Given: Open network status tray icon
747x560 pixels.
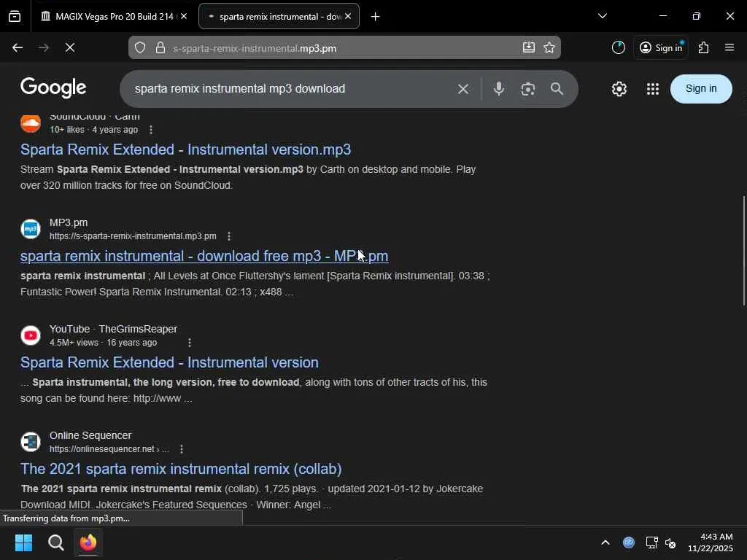Looking at the screenshot, I should pos(651,542).
